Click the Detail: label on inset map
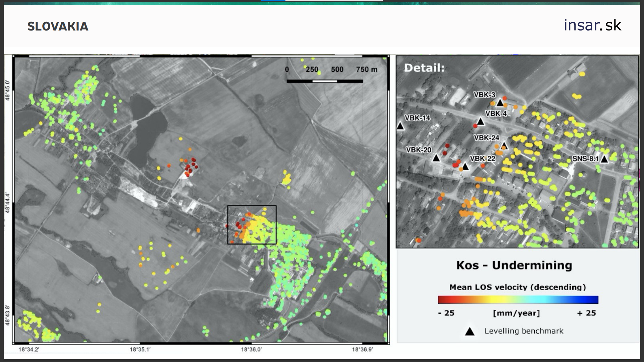The height and width of the screenshot is (362, 644). click(424, 68)
